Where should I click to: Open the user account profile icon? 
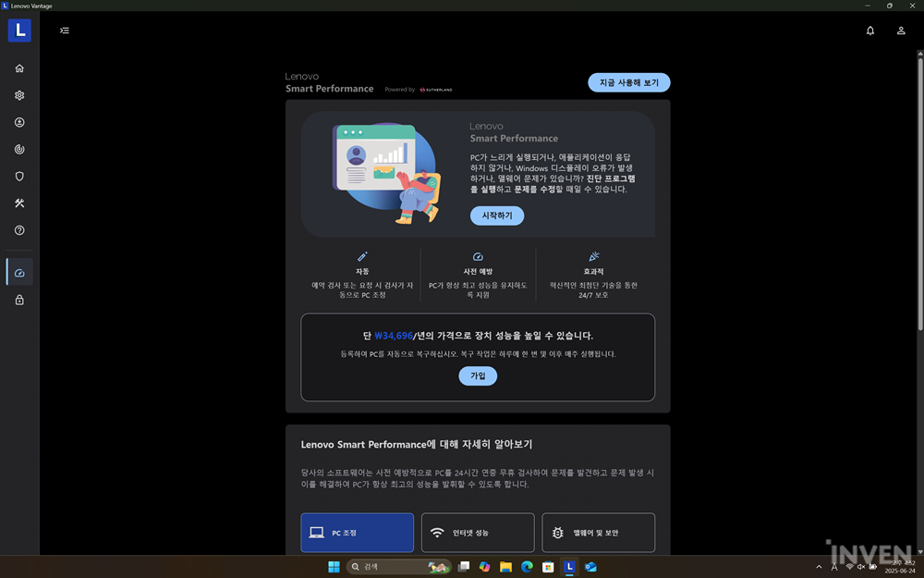click(901, 31)
